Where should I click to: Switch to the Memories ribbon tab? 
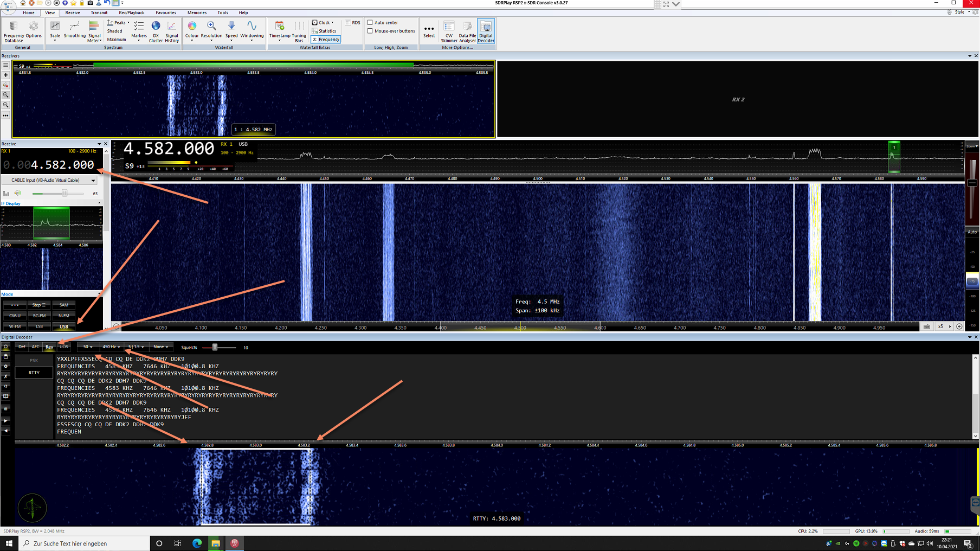[197, 12]
